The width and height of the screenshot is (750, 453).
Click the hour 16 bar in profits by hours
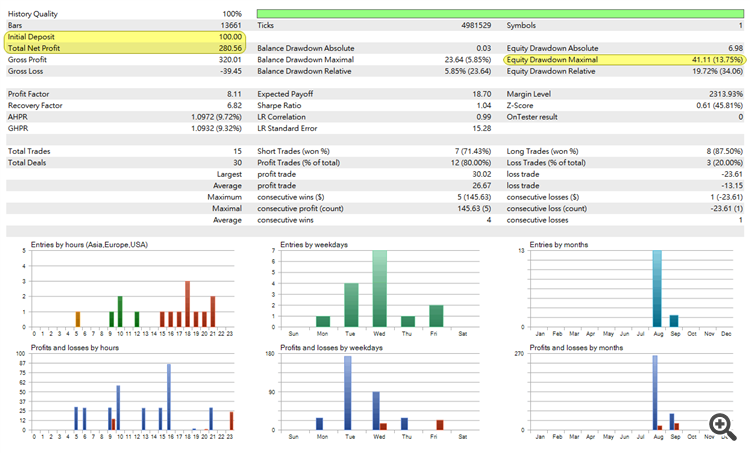[x=169, y=397]
